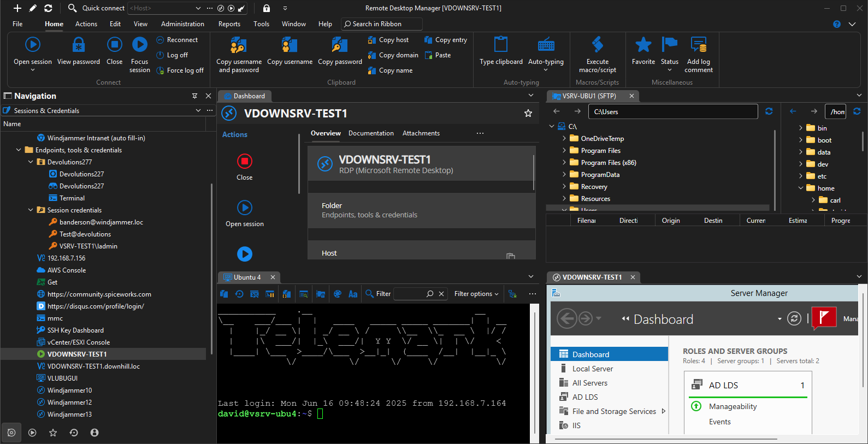Click Force log off button
This screenshot has height=444, width=868.
coord(180,70)
